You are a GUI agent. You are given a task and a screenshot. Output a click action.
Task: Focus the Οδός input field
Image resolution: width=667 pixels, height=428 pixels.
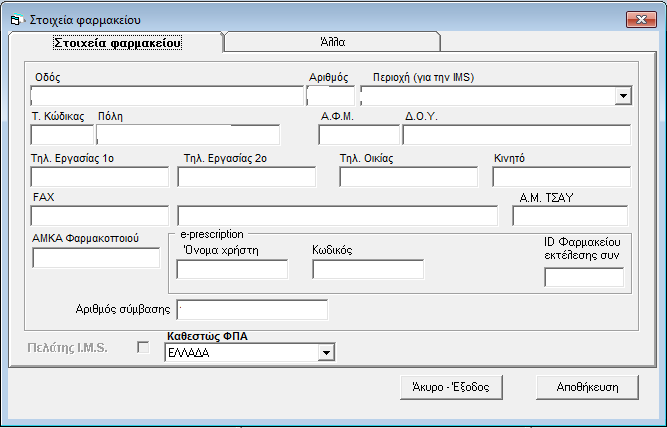pos(167,96)
